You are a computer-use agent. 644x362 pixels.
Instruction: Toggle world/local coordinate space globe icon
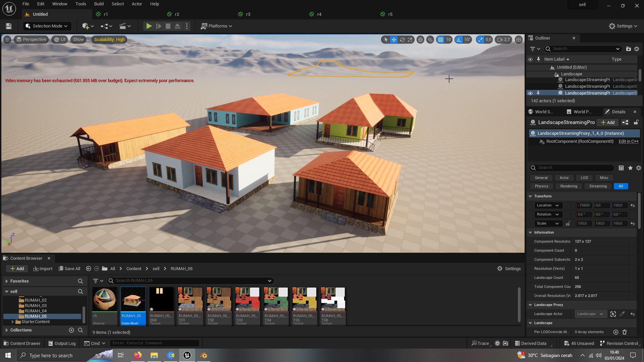tap(420, 40)
